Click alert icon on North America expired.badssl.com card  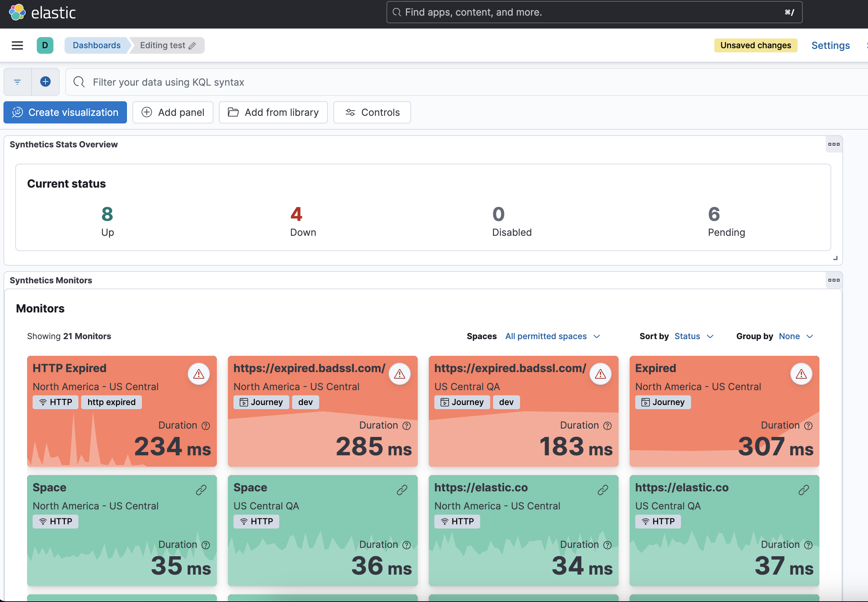click(400, 374)
